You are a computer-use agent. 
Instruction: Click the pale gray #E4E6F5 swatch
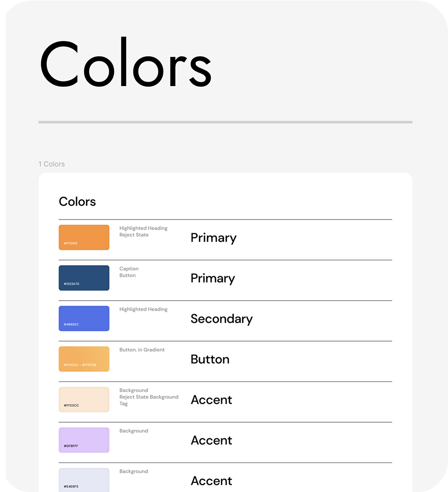(x=84, y=479)
